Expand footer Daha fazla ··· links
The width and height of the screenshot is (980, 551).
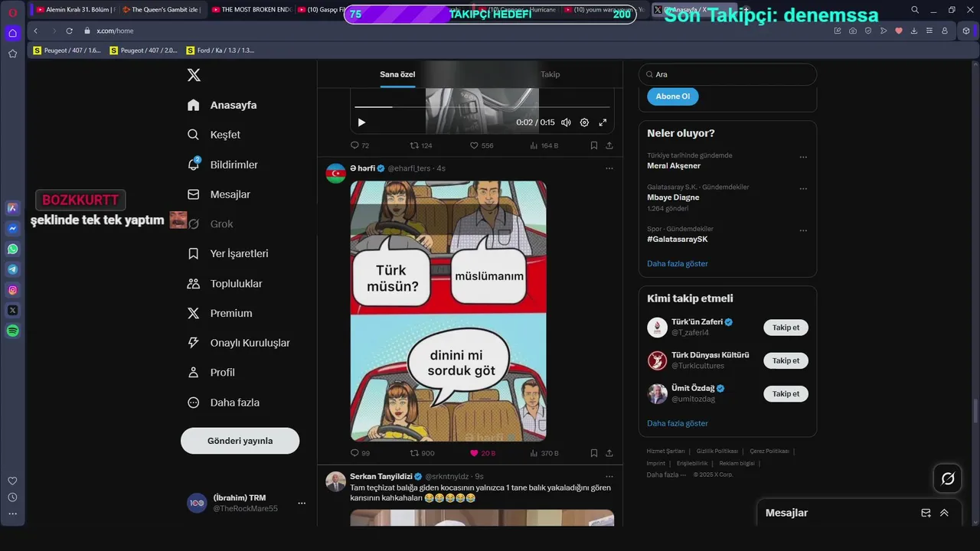[666, 474]
